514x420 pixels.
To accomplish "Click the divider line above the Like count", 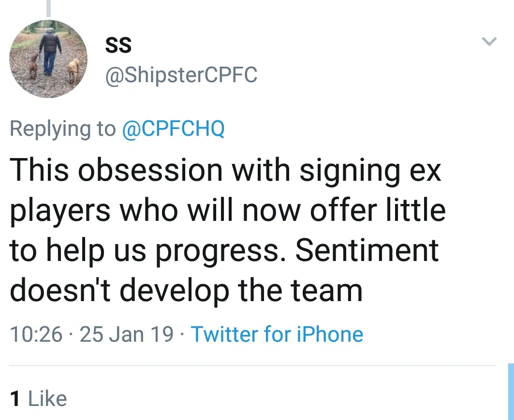I will 251,366.
